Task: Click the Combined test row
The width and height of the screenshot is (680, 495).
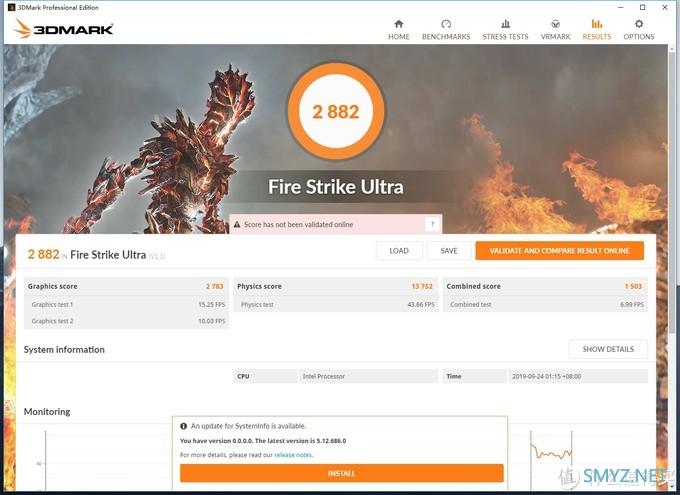Action: 545,305
